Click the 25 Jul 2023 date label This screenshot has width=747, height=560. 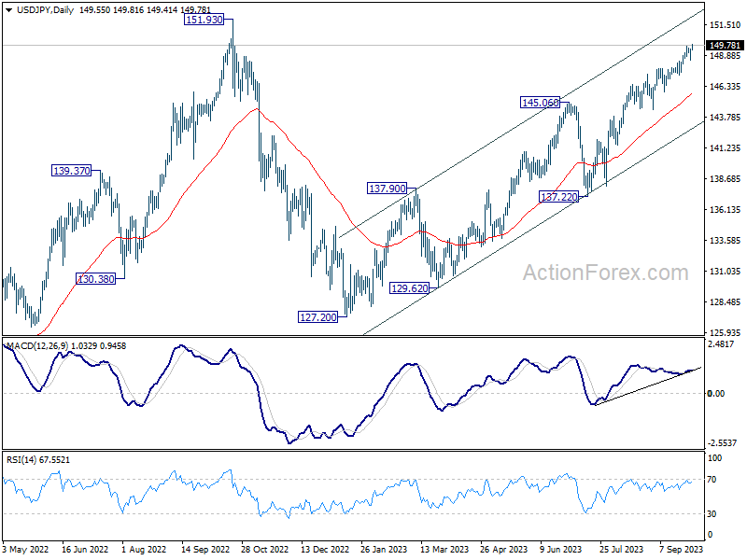(x=621, y=549)
